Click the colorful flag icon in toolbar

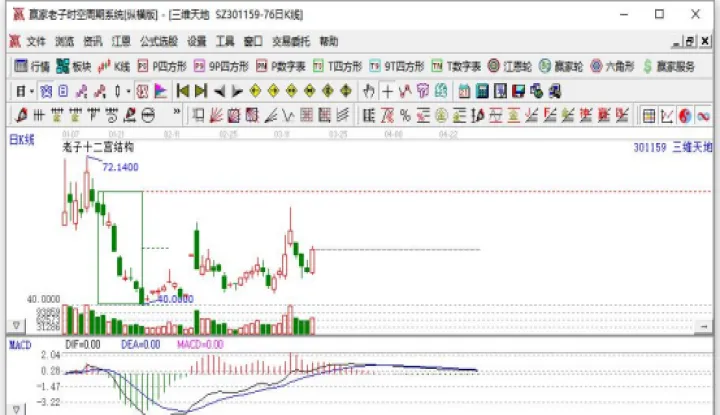pos(160,91)
